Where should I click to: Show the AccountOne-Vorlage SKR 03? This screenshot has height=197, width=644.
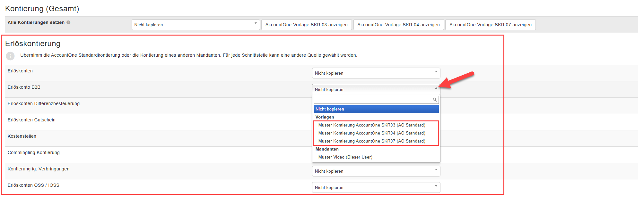point(306,25)
